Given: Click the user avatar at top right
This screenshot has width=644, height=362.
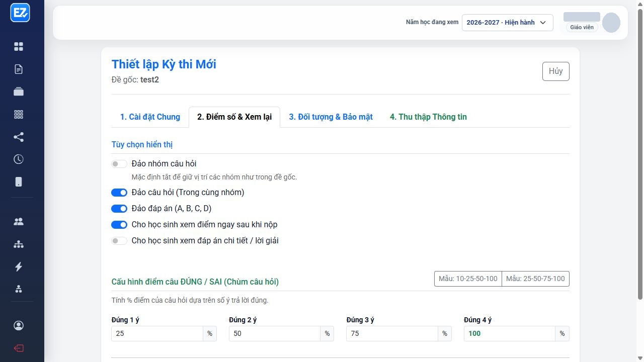Looking at the screenshot, I should (x=611, y=23).
